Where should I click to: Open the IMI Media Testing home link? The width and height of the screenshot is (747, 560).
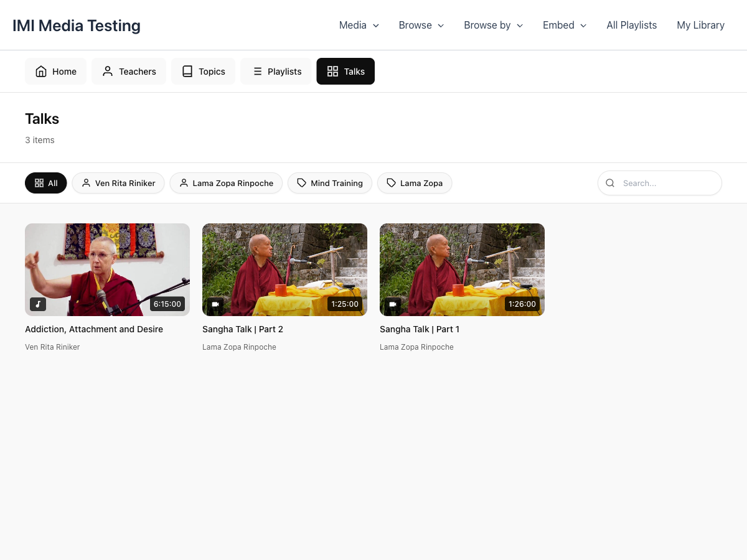click(x=76, y=26)
